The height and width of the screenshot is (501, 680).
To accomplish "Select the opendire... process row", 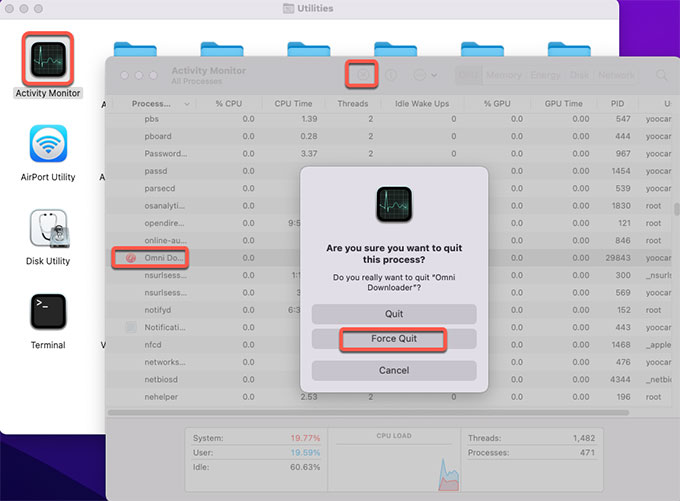I will pos(390,223).
